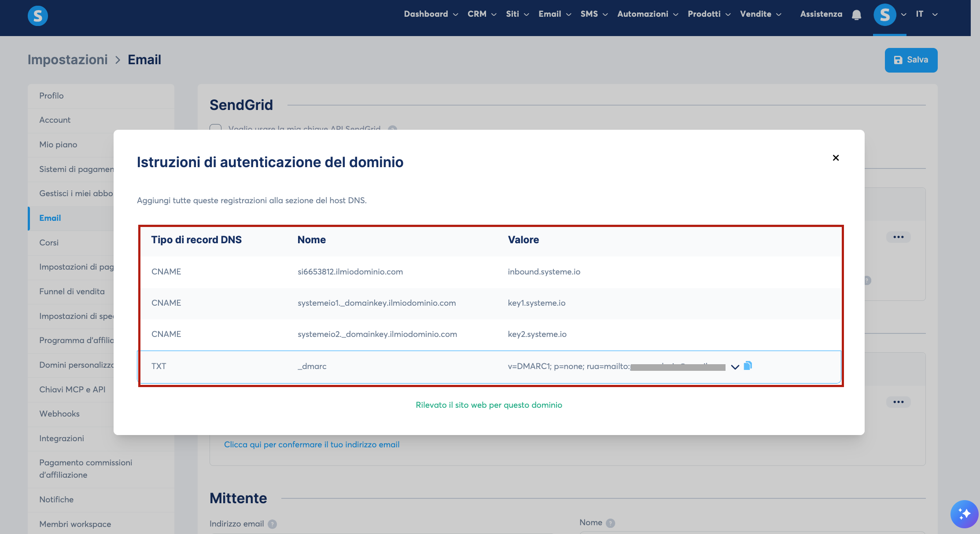Click the Tipo di record DNS header
This screenshot has width=980, height=534.
(x=196, y=240)
